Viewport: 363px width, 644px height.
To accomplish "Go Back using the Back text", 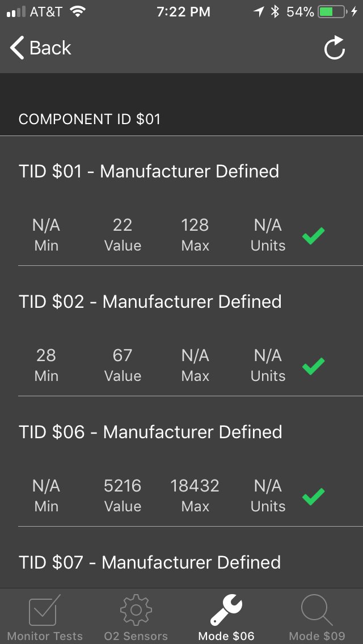I will (x=50, y=48).
